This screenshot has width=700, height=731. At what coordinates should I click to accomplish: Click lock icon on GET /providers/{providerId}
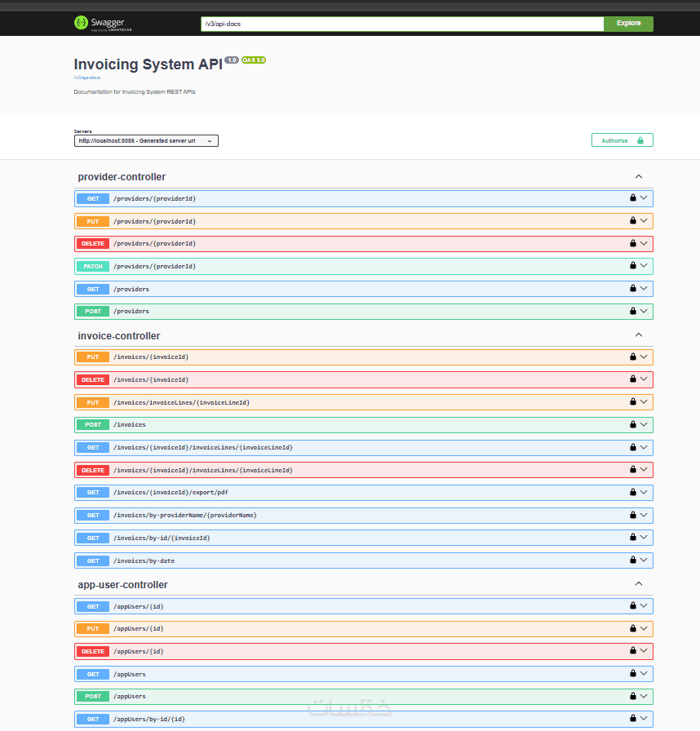[633, 197]
